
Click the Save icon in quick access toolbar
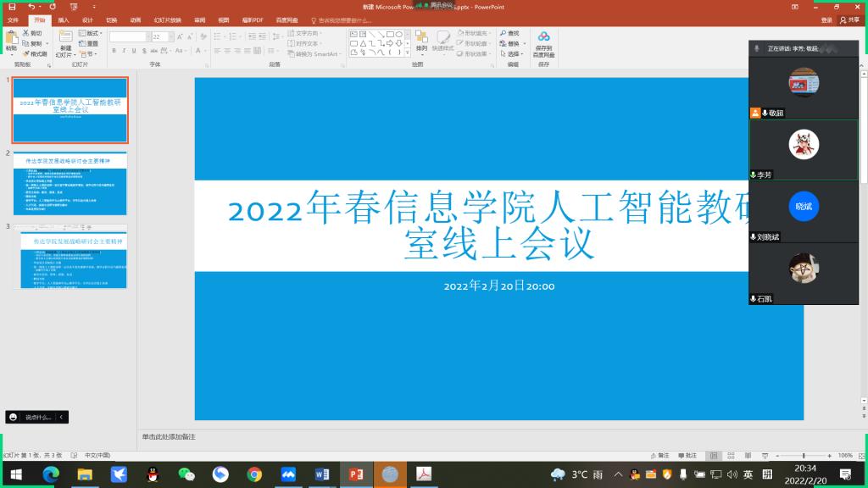[12, 7]
